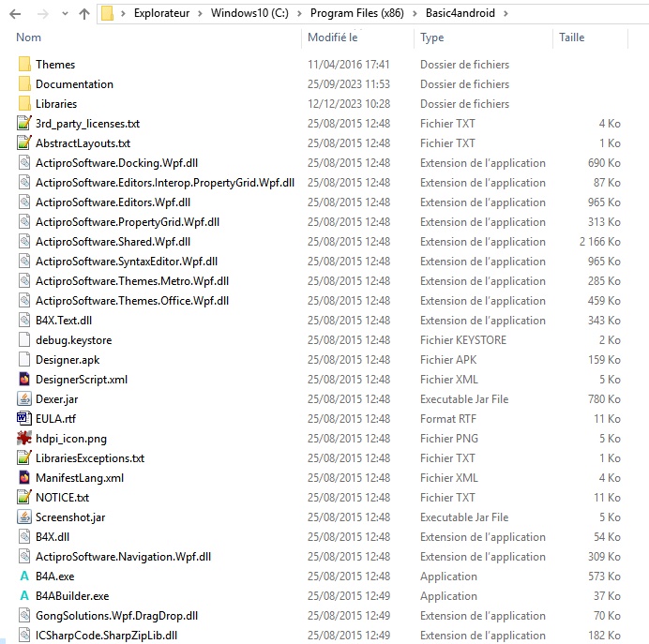This screenshot has width=649, height=644.
Task: Click Screenshot.jar Java icon
Action: tap(24, 517)
